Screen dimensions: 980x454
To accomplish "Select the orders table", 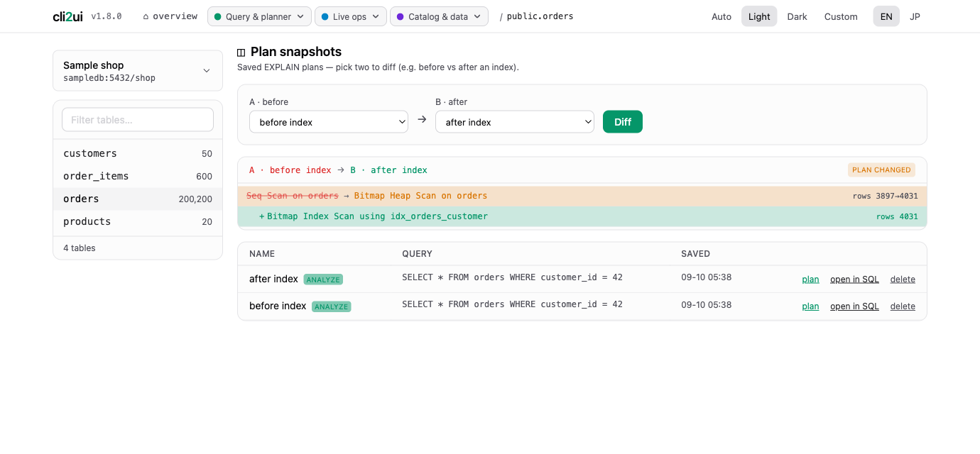I will pyautogui.click(x=138, y=199).
